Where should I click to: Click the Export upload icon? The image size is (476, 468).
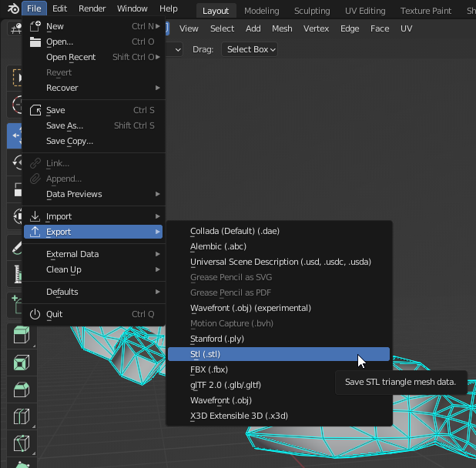(35, 232)
